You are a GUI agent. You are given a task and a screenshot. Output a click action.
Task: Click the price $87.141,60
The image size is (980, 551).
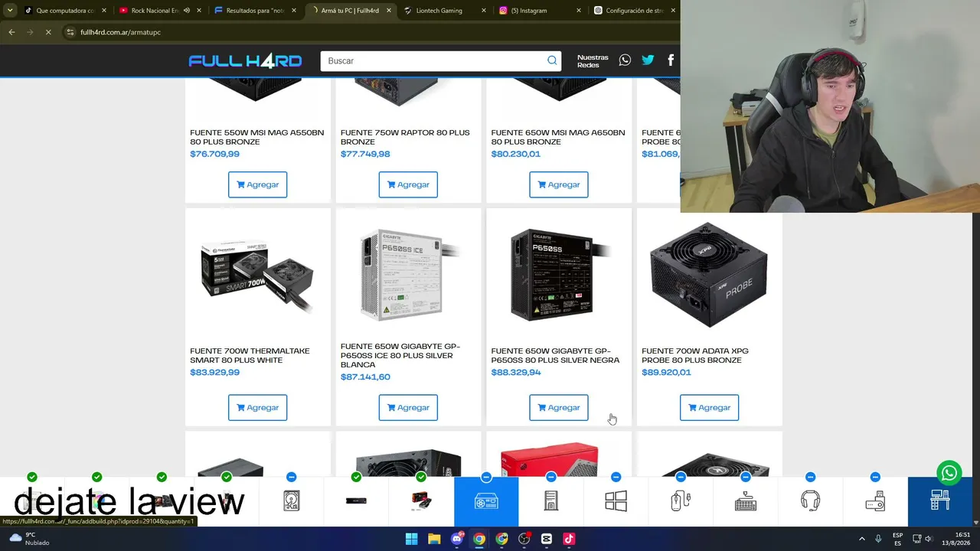click(365, 377)
